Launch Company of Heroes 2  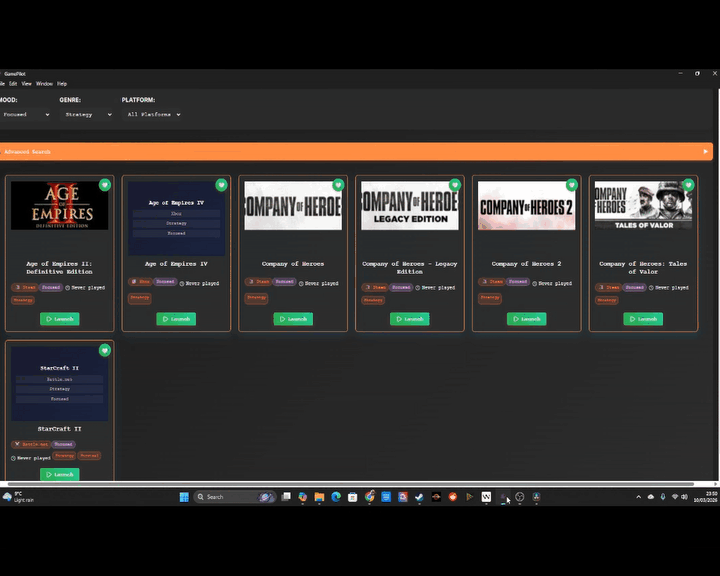(526, 319)
